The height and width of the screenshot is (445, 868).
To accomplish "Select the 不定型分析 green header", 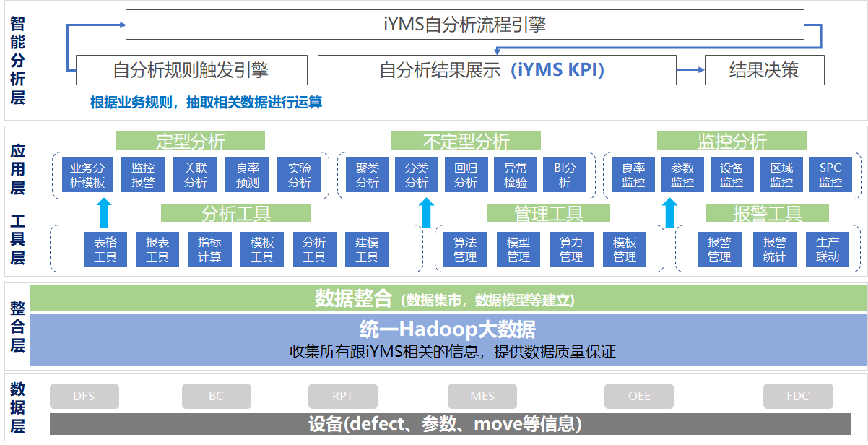I will coord(466,141).
